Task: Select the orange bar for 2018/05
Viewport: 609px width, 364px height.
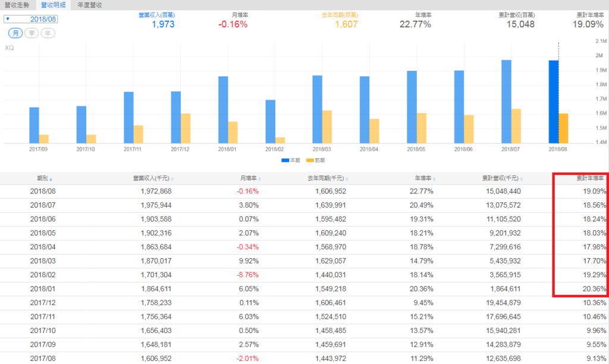Action: pyautogui.click(x=422, y=128)
